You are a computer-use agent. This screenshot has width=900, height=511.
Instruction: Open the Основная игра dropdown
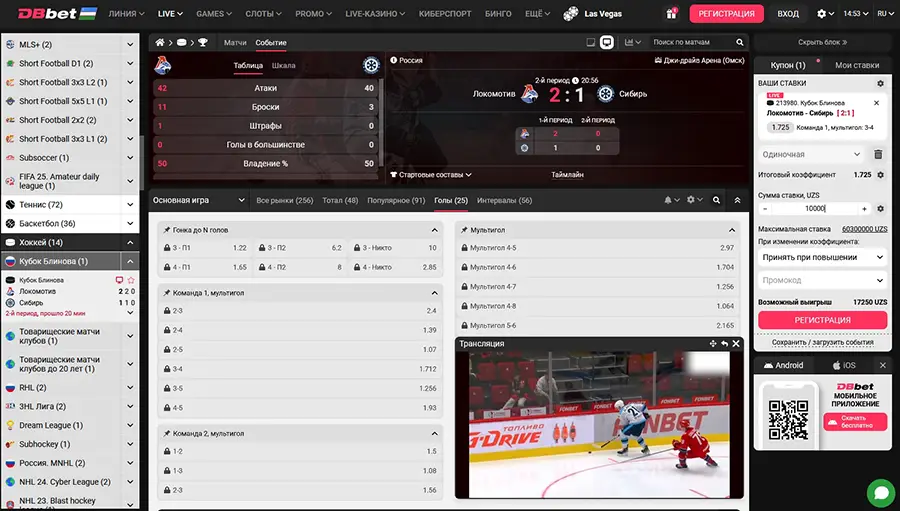199,200
